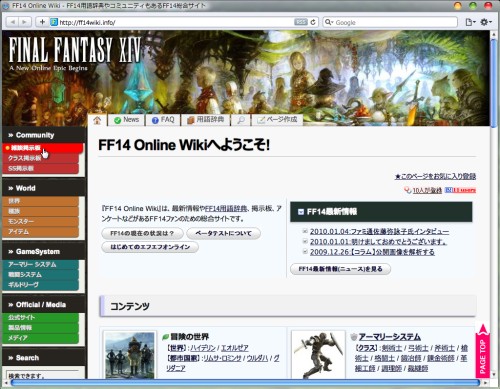Open the リムサ・ロミンサ city link

click(222, 358)
